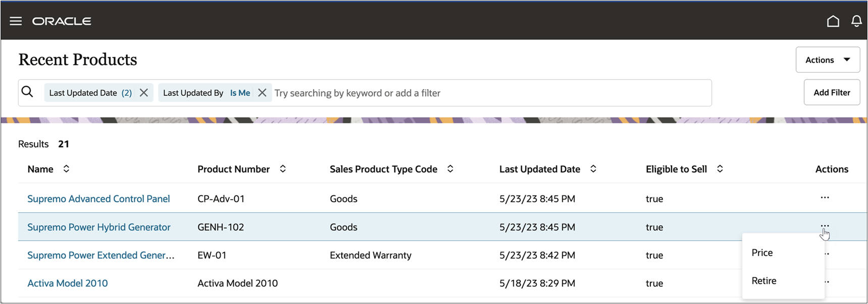Toggle sort on Eligible to Sell column
868x304 pixels.
point(720,169)
